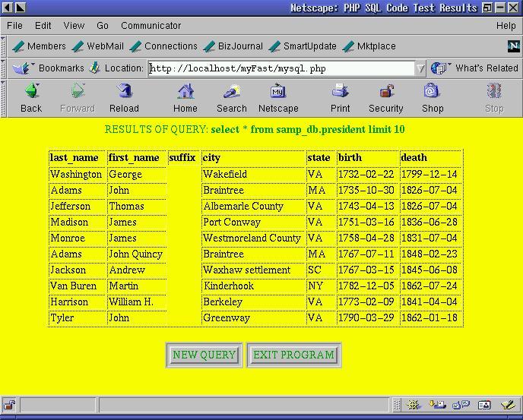Click the security padlock in status bar
The height and width of the screenshot is (420, 523).
(x=9, y=405)
